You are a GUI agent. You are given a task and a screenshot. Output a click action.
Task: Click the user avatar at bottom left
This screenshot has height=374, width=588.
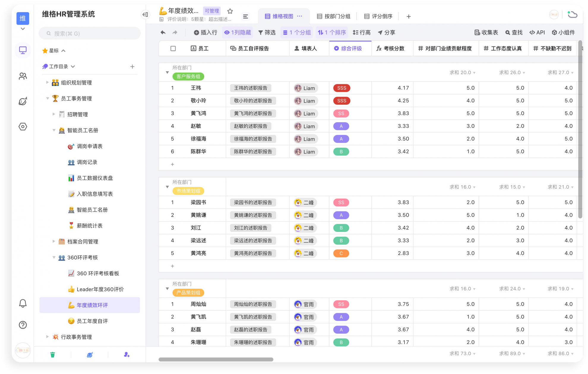click(x=23, y=350)
